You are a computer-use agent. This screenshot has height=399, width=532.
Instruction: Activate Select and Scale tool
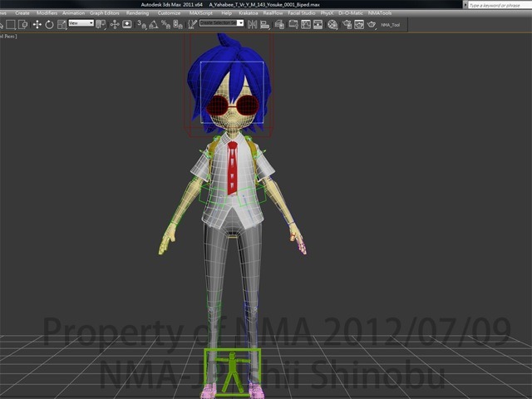tap(62, 24)
